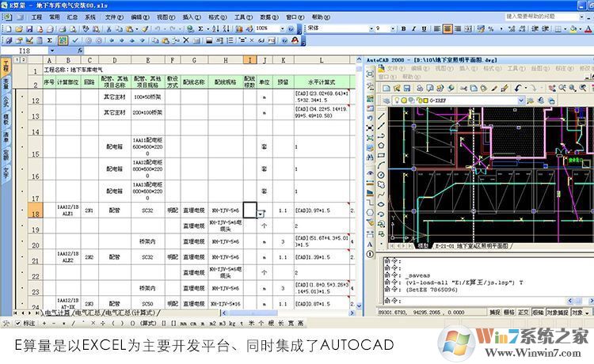Viewport: 594px width, 364px height.
Task: Click the Excel horizontal scrollbar
Action: tap(287, 313)
